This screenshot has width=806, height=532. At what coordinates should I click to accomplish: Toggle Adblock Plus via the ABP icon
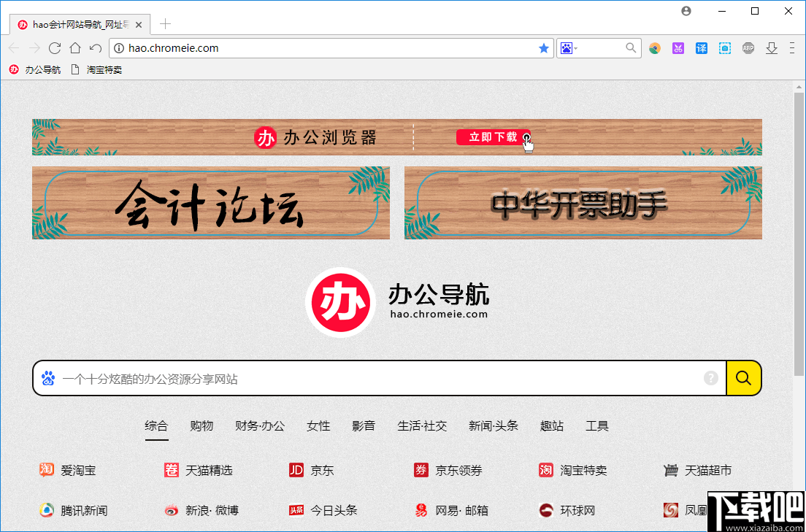click(748, 47)
